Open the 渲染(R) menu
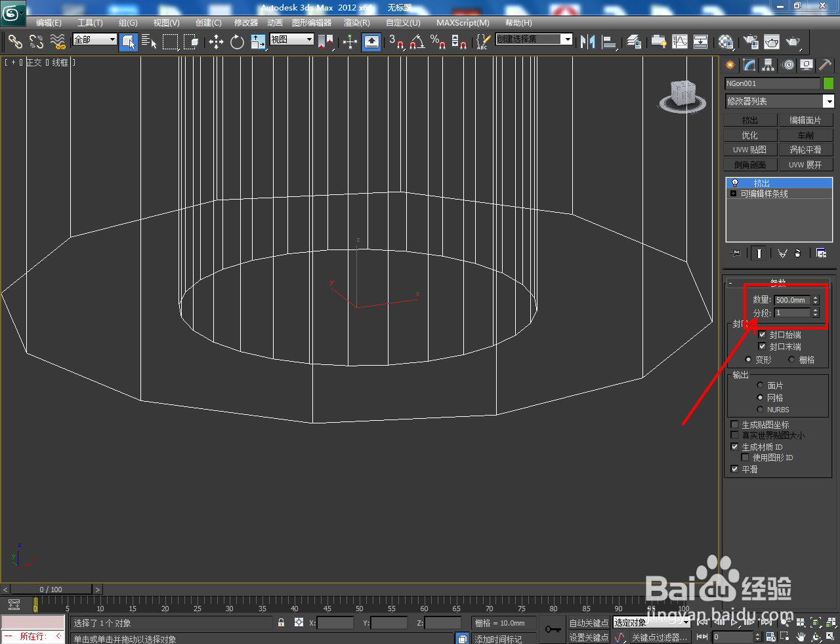840x644 pixels. tap(356, 22)
